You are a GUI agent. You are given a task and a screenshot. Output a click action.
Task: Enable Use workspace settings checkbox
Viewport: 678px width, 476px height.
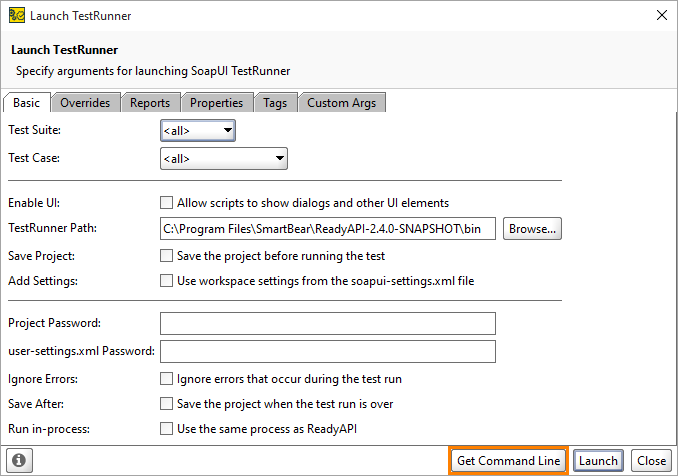[x=166, y=281]
